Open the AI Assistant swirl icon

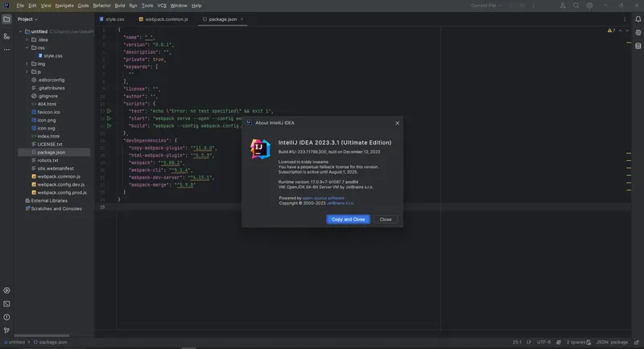pyautogui.click(x=638, y=32)
